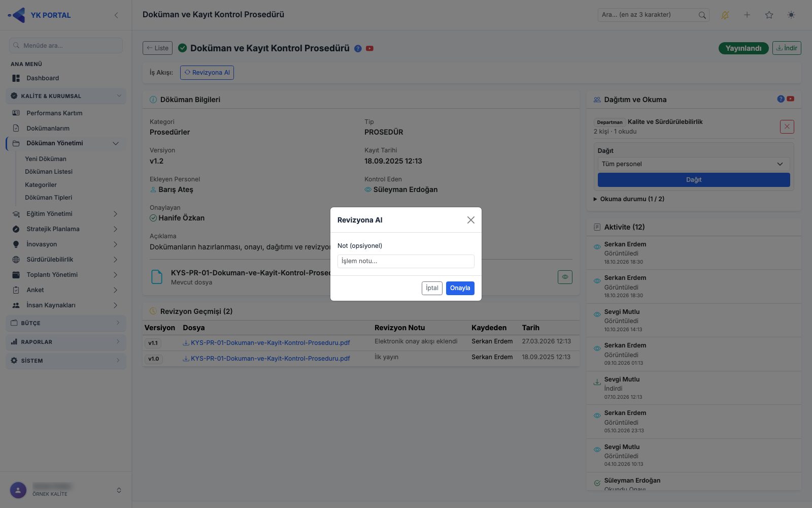Expand the İnsan Kaynakları menu
Image resolution: width=812 pixels, height=508 pixels.
click(66, 305)
